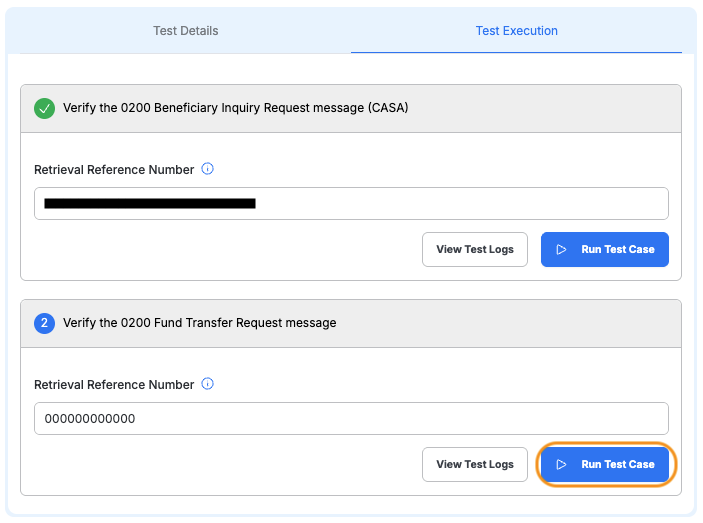Click Retrieval Reference Number label in step two
Viewport: 703px width, 523px height.
(x=114, y=385)
